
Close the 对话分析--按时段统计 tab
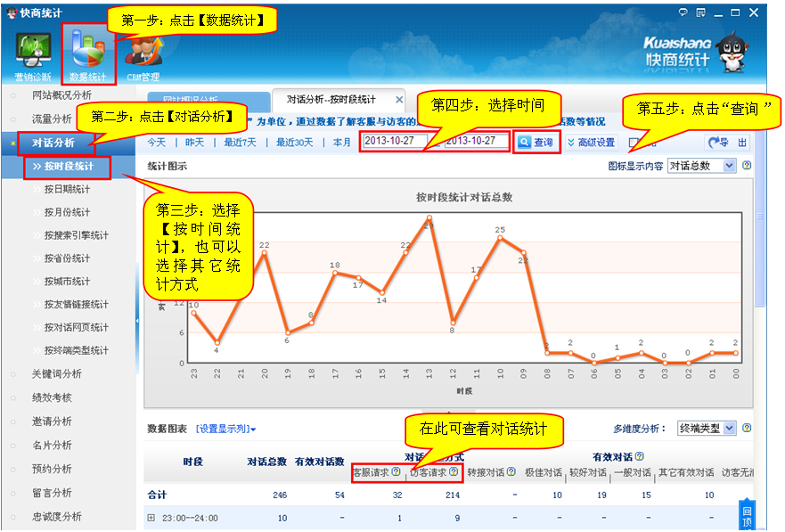point(398,100)
